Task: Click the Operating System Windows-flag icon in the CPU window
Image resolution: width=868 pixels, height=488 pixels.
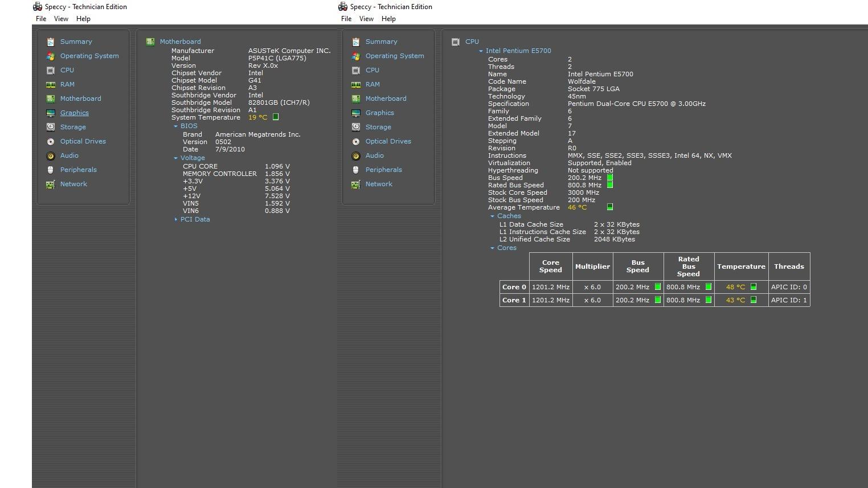Action: click(x=356, y=56)
